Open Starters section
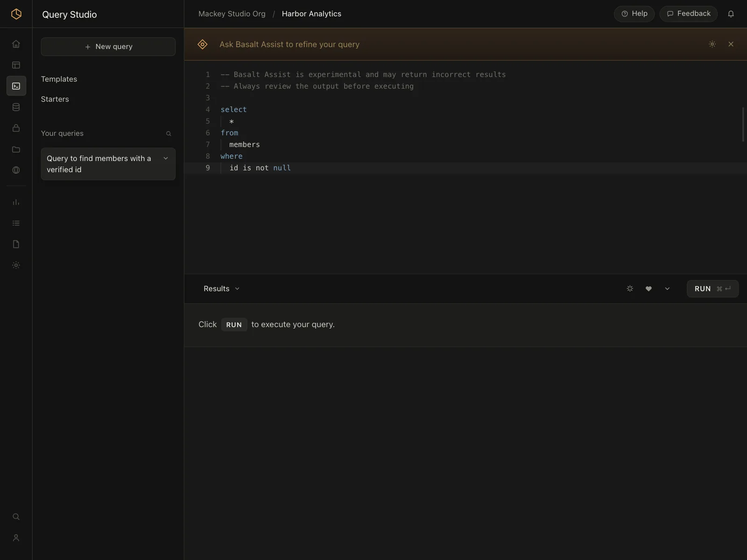The height and width of the screenshot is (560, 747). 55,99
